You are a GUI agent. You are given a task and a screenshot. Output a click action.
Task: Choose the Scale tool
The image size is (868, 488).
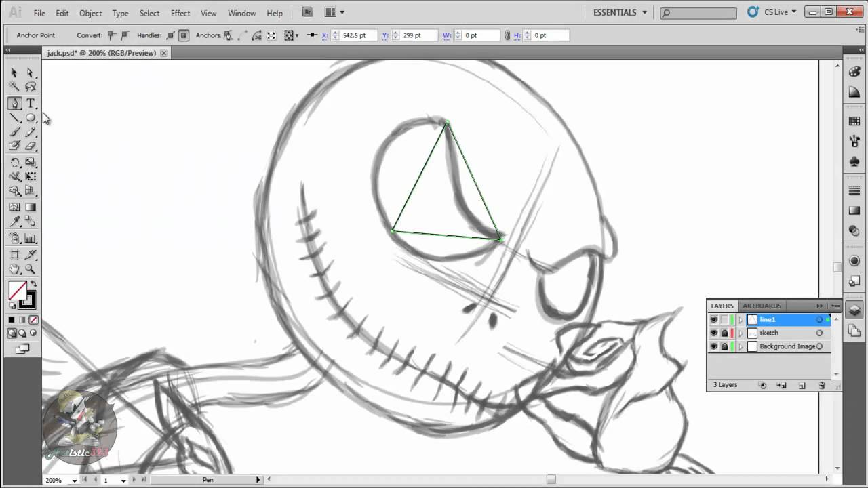click(31, 163)
